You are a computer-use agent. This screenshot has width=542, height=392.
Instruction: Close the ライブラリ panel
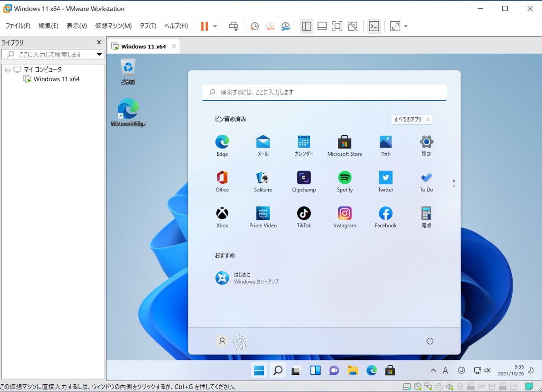[99, 42]
